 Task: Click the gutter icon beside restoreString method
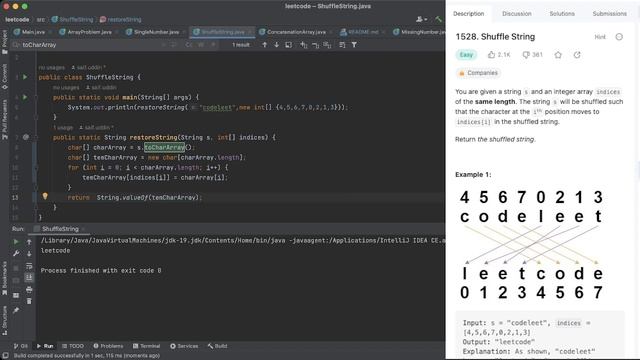pyautogui.click(x=26, y=137)
